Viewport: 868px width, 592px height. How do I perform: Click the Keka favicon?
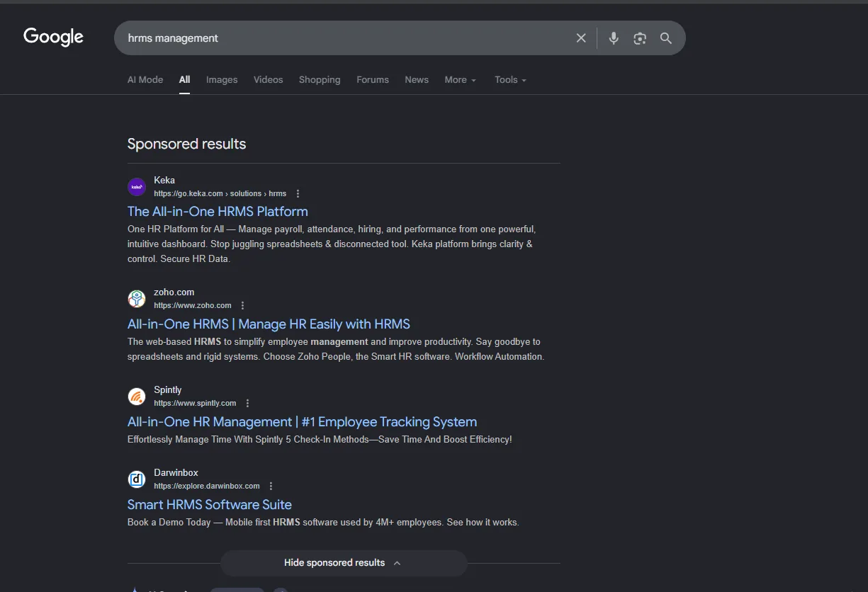137,187
